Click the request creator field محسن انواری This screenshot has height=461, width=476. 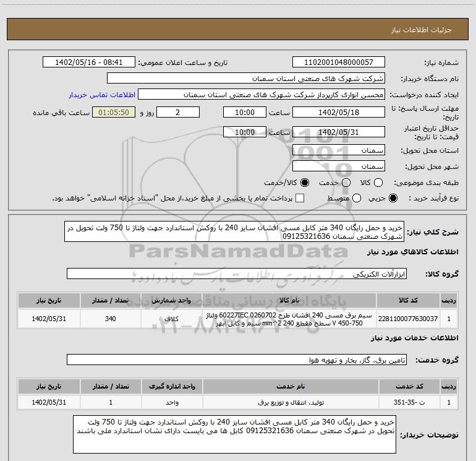261,95
